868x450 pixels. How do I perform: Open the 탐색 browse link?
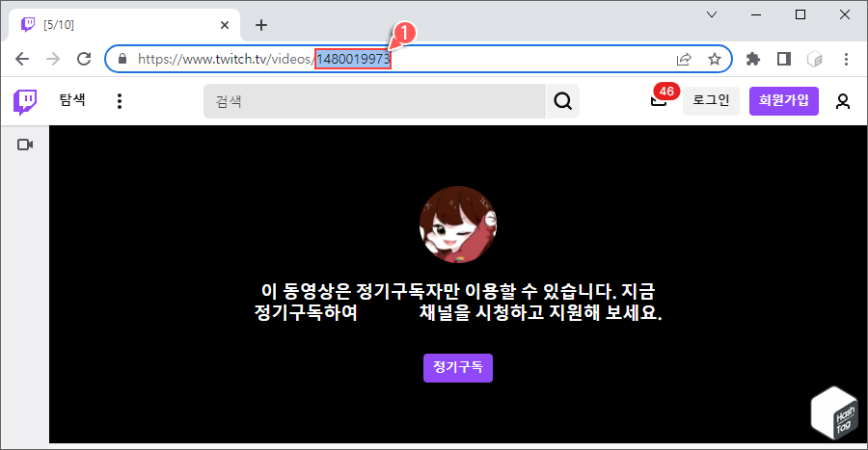pos(72,100)
